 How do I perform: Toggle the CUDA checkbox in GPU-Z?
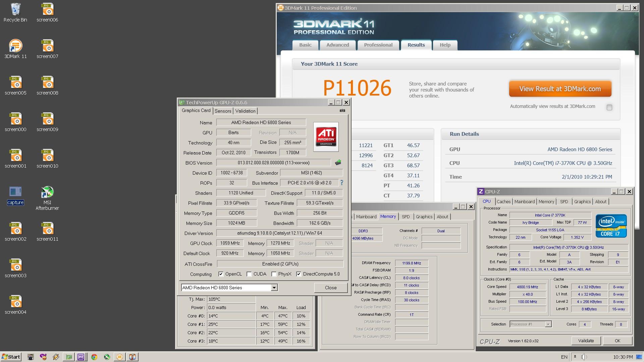tap(249, 274)
